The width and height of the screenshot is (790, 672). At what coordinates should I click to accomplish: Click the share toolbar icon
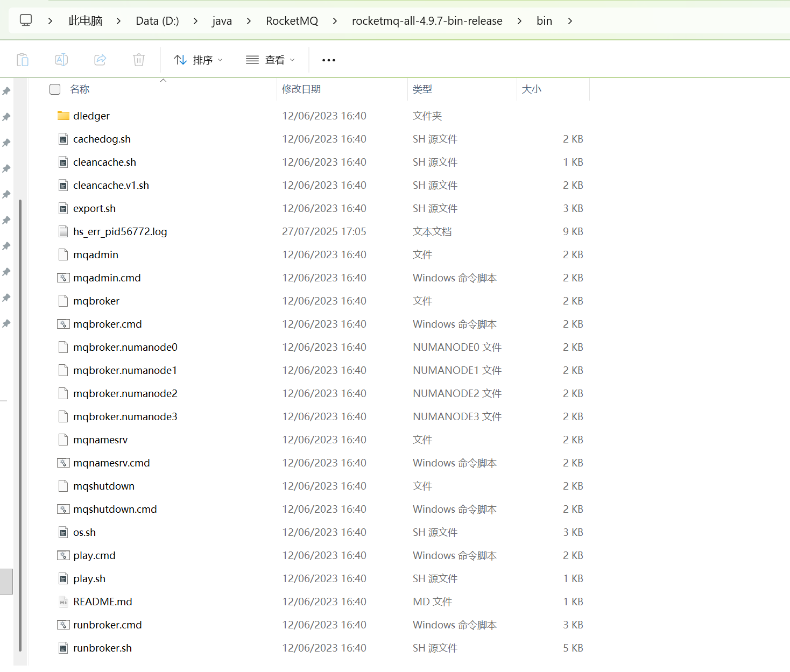pyautogui.click(x=100, y=60)
